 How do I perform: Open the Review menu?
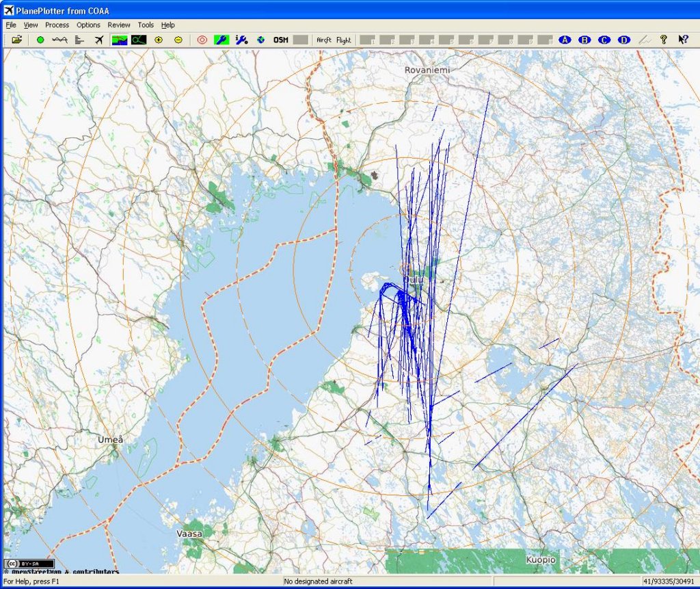pyautogui.click(x=119, y=25)
